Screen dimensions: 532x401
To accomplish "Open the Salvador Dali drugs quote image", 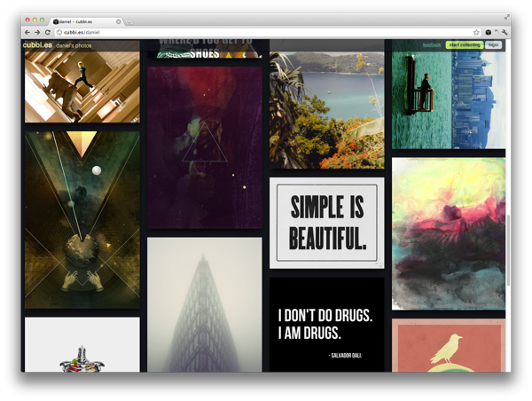I will [x=326, y=325].
